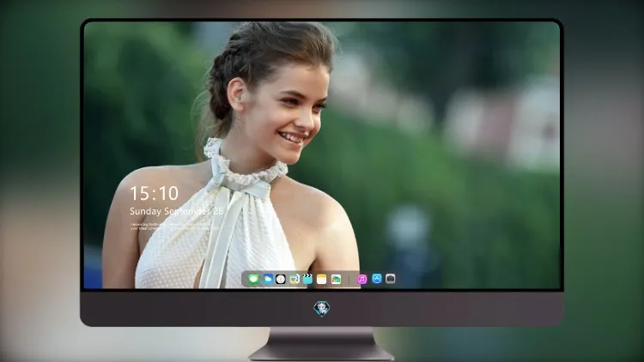Open the teal clapperboard video app
The image size is (644, 362).
point(307,279)
